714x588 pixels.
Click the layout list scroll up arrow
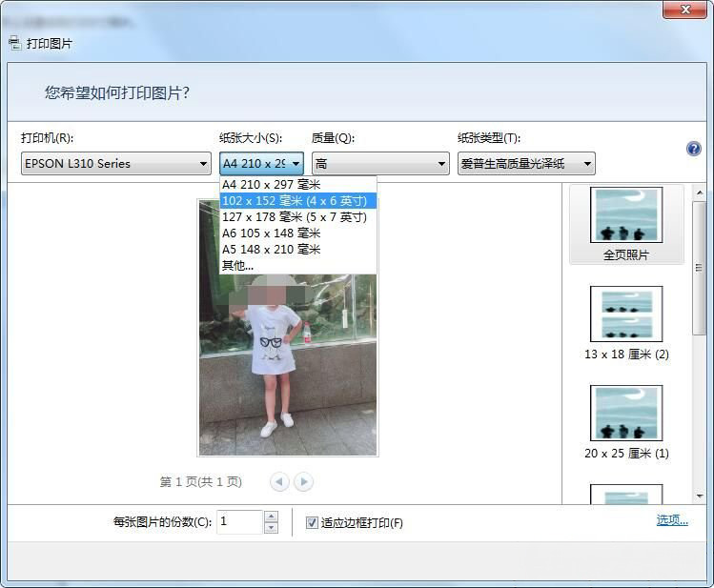pyautogui.click(x=700, y=193)
